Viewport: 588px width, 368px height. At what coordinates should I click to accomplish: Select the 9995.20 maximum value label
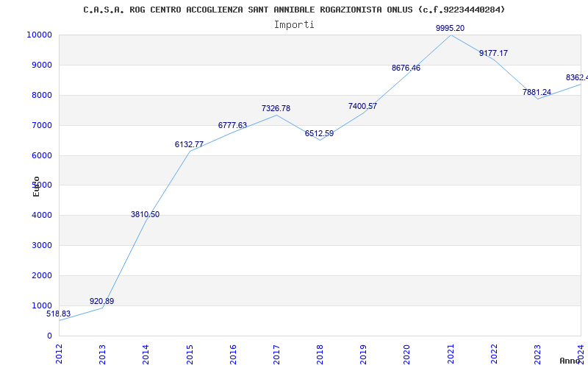[450, 28]
